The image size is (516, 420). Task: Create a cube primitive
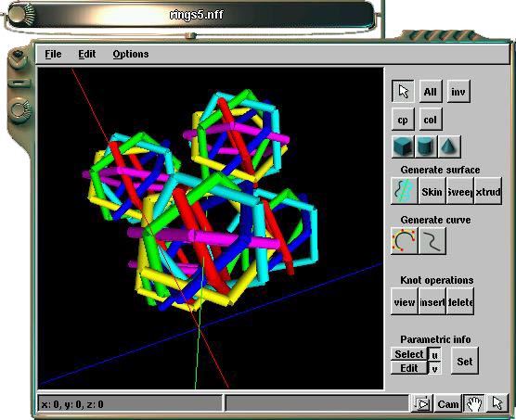tap(403, 146)
